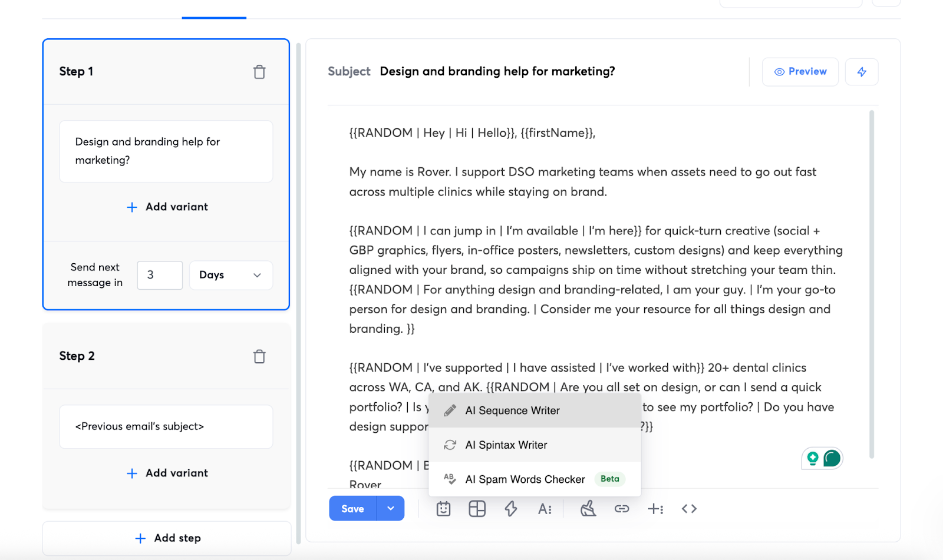Delete Step 1 using its trash icon
The height and width of the screenshot is (560, 943).
coord(259,71)
